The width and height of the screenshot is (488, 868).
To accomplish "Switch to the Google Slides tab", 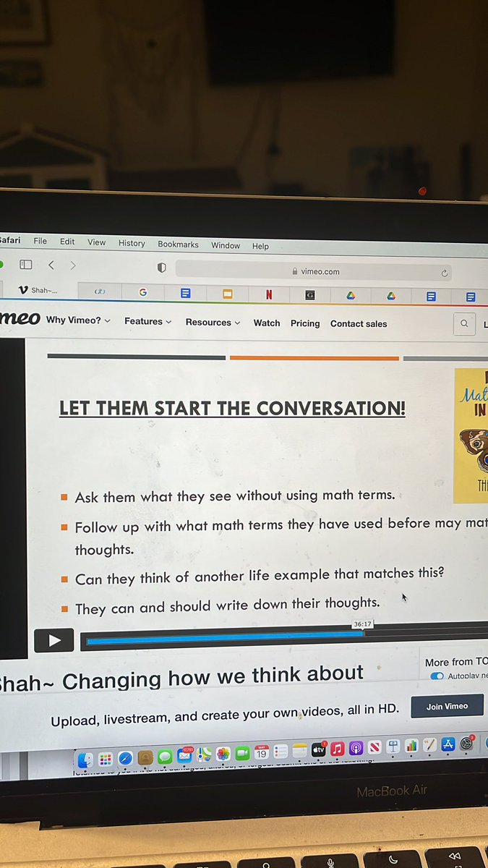I will point(227,294).
